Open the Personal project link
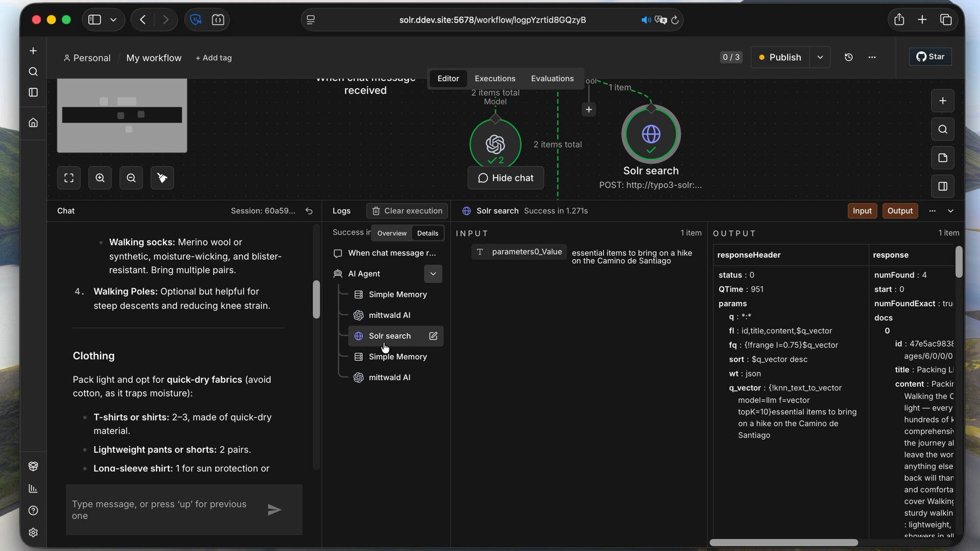980x551 pixels. pyautogui.click(x=87, y=58)
